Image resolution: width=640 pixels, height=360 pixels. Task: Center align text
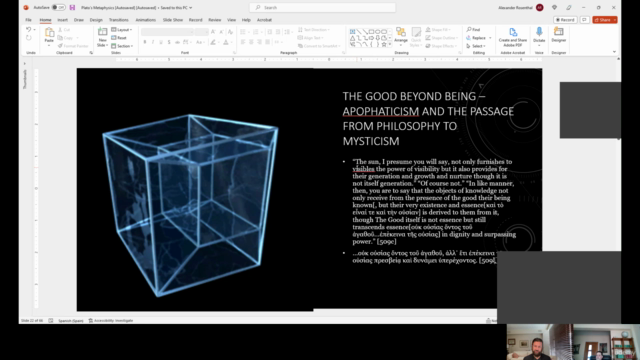coord(251,42)
